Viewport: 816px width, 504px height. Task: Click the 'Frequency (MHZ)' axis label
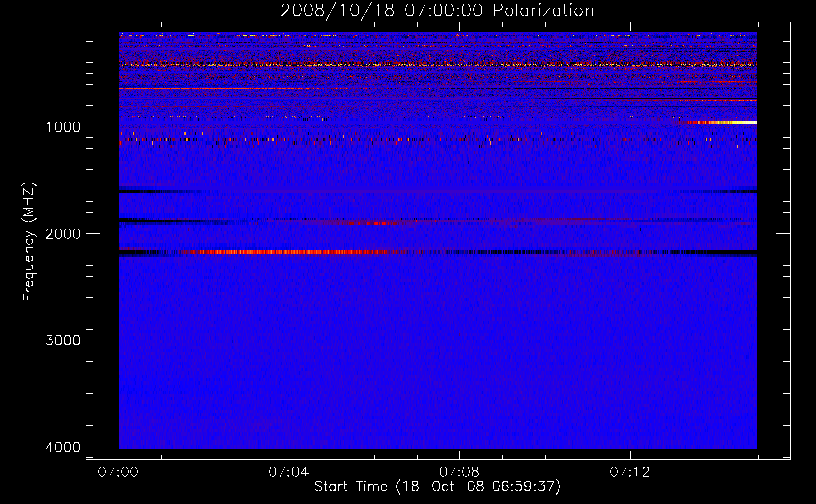click(29, 242)
